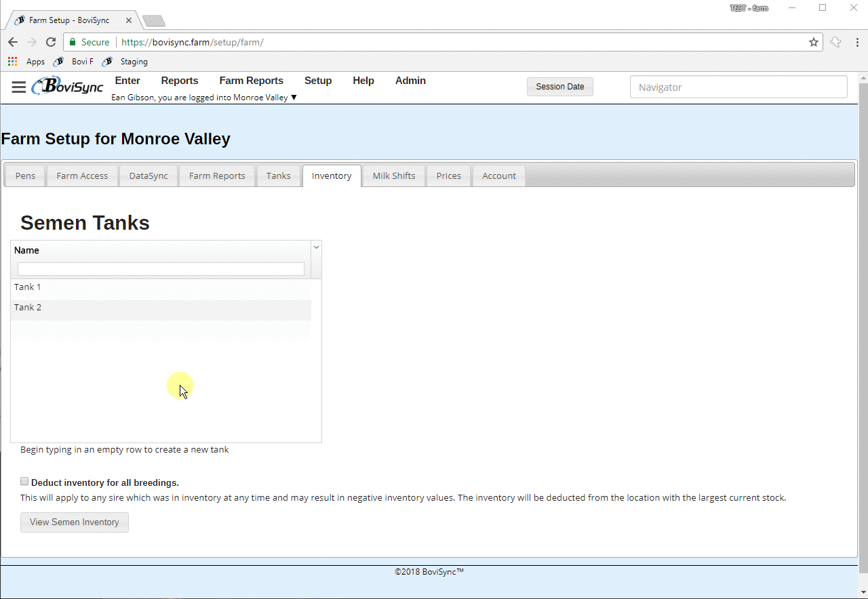868x599 pixels.
Task: Click the browser extension icon
Action: (835, 42)
